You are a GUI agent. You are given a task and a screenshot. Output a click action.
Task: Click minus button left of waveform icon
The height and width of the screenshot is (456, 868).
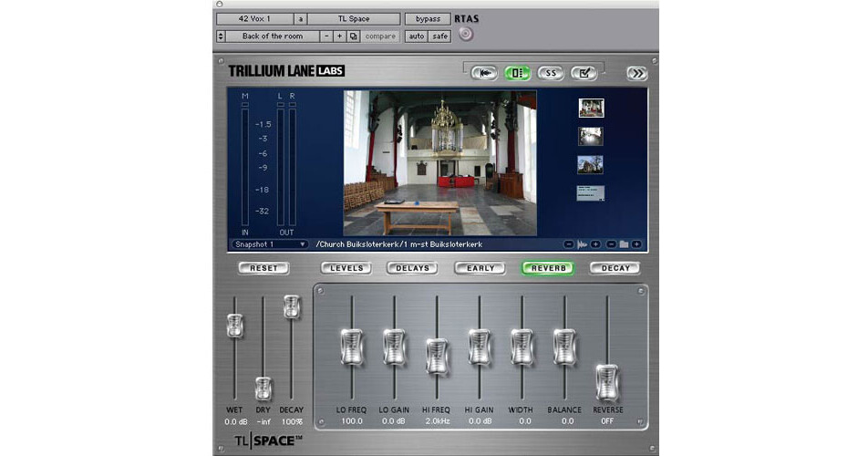pos(569,244)
